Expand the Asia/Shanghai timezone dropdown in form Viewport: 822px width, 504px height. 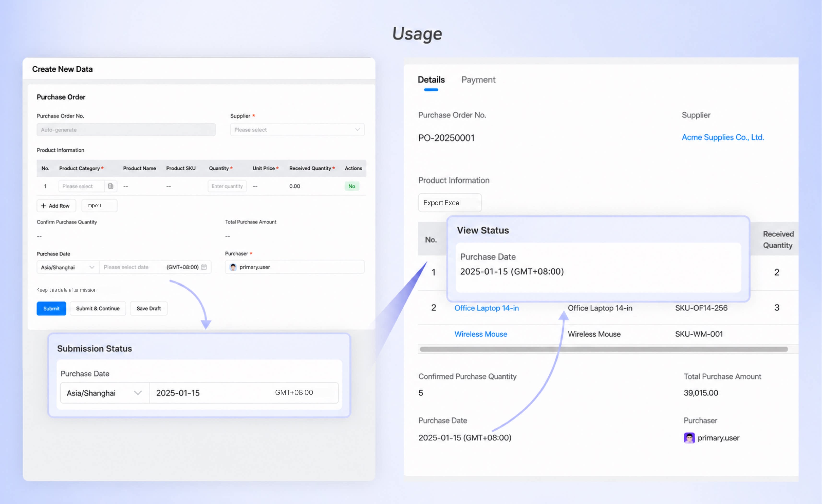(x=68, y=267)
